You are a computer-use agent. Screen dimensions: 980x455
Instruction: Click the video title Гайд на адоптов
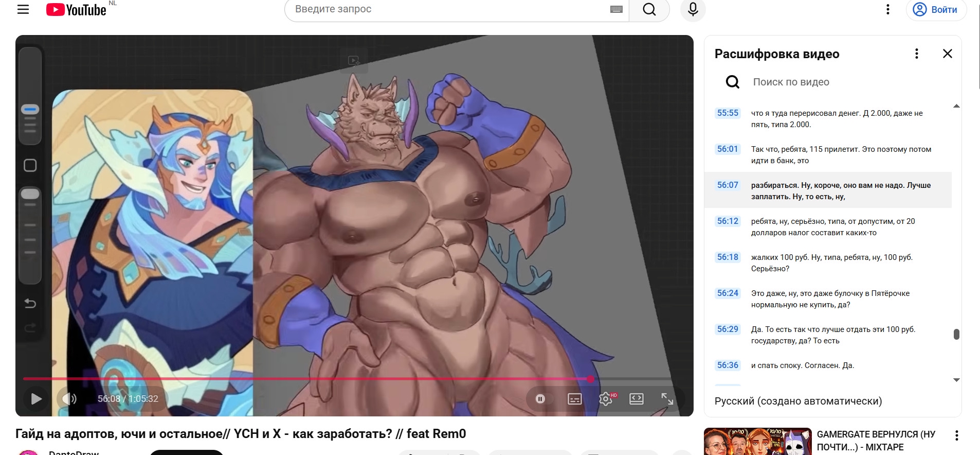241,434
